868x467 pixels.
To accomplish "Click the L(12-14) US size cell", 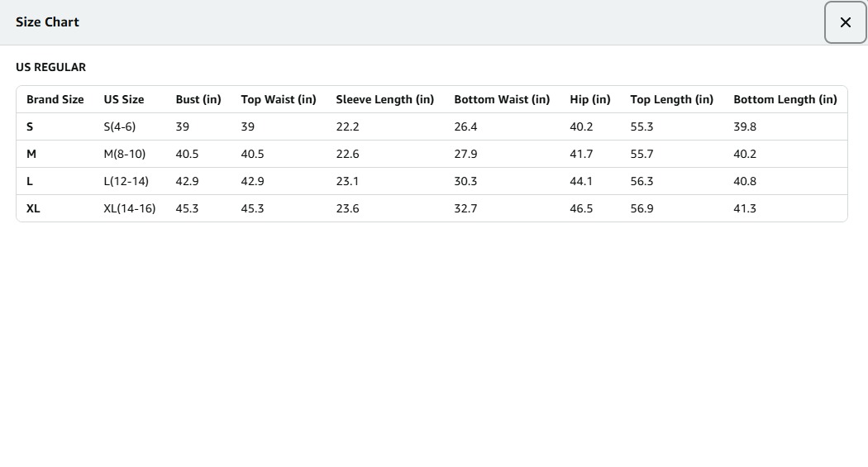I will [x=126, y=181].
